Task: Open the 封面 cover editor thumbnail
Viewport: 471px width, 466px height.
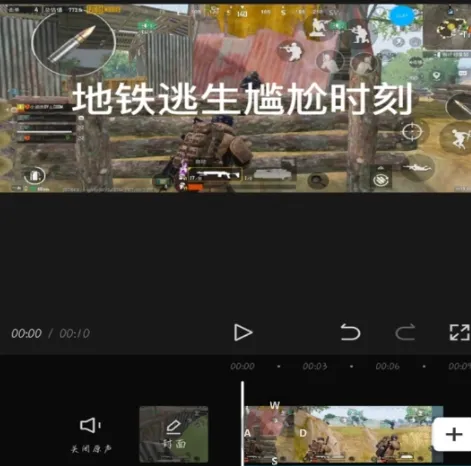Action: [x=174, y=434]
